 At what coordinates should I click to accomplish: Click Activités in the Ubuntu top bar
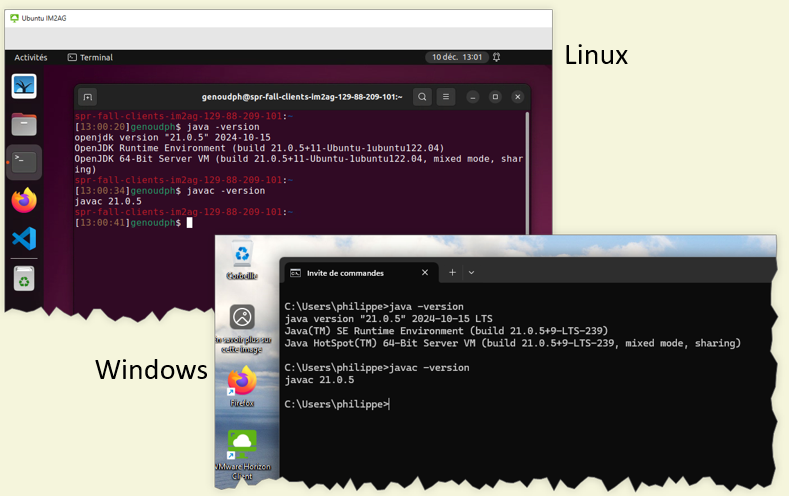tap(31, 57)
